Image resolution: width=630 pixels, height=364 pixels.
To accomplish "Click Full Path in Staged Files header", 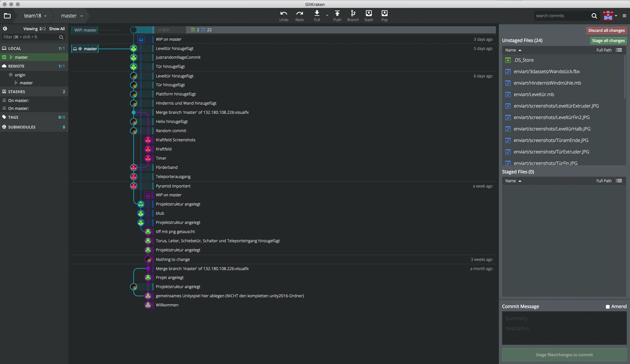I will pos(604,181).
